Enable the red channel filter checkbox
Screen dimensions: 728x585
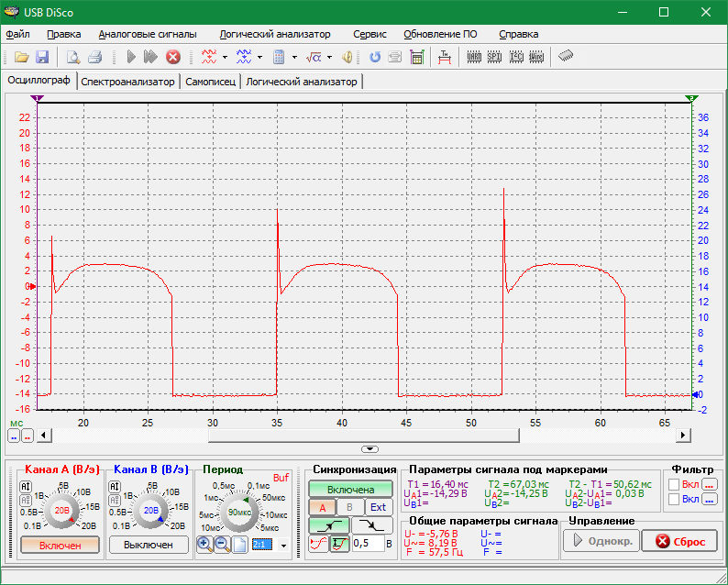coord(676,484)
